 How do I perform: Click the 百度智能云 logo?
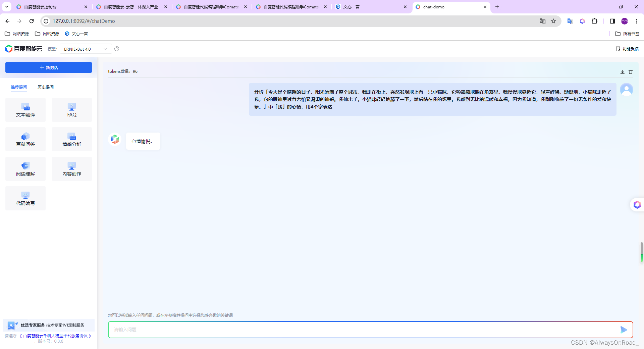point(24,49)
